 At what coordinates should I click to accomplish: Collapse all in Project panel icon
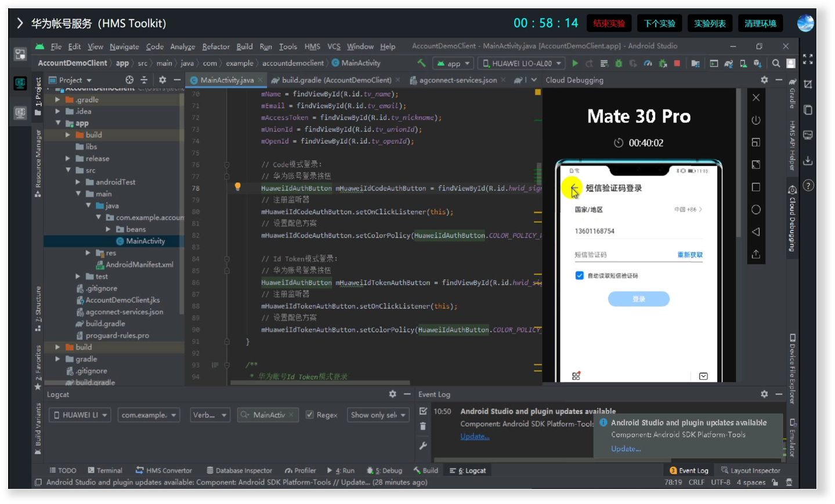tap(144, 80)
